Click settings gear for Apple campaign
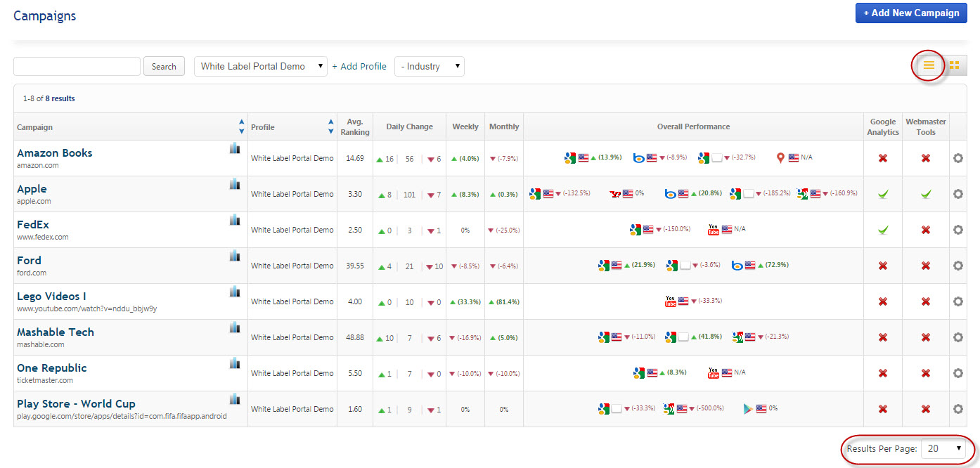 click(x=958, y=194)
